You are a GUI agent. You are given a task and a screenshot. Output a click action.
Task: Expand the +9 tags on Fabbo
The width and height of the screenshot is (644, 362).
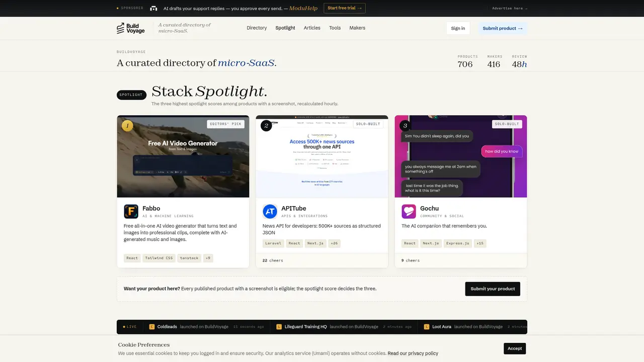coord(208,258)
